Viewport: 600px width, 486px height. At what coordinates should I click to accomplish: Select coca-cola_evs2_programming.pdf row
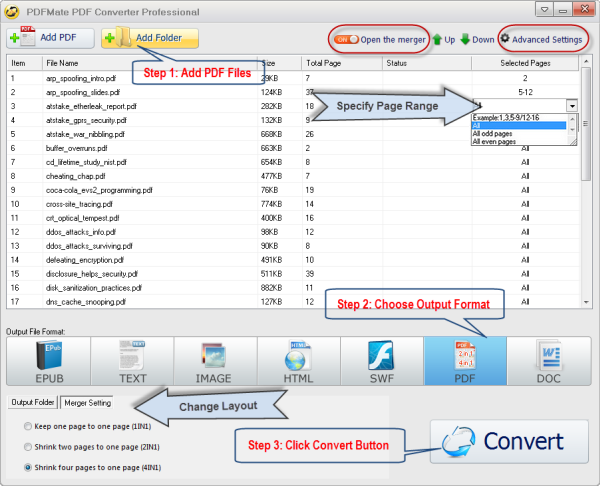(x=293, y=190)
